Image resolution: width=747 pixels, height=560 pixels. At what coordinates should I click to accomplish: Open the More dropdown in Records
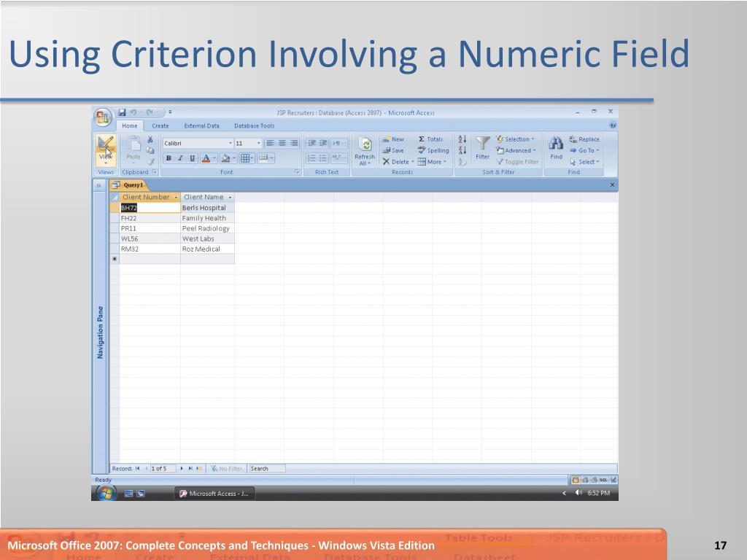[432, 162]
